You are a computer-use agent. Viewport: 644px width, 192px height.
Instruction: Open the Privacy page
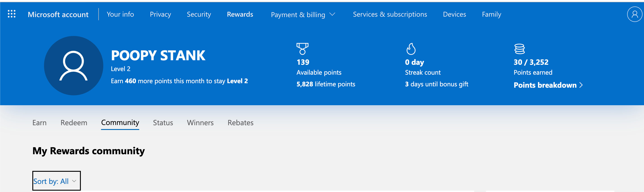coord(160,14)
